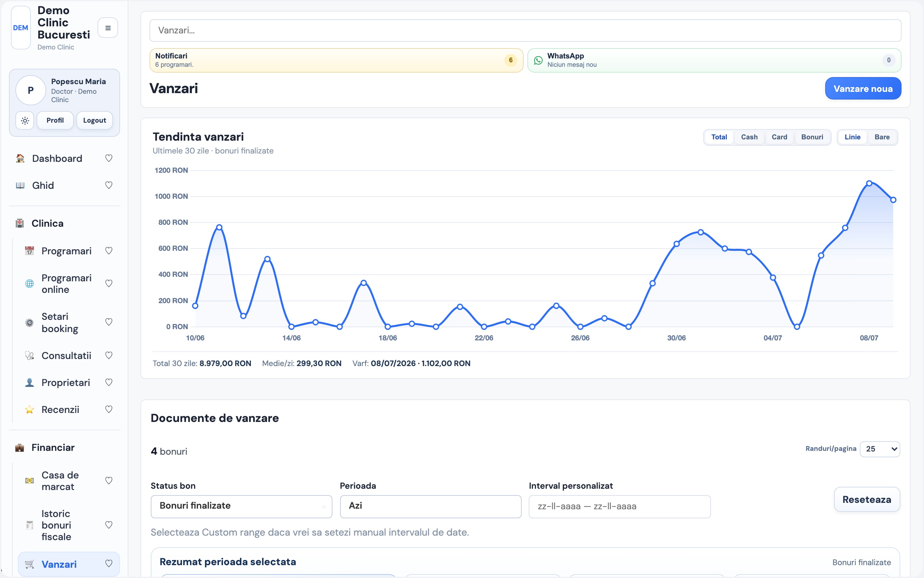The image size is (924, 578).
Task: Select Bare chart type
Action: [882, 137]
